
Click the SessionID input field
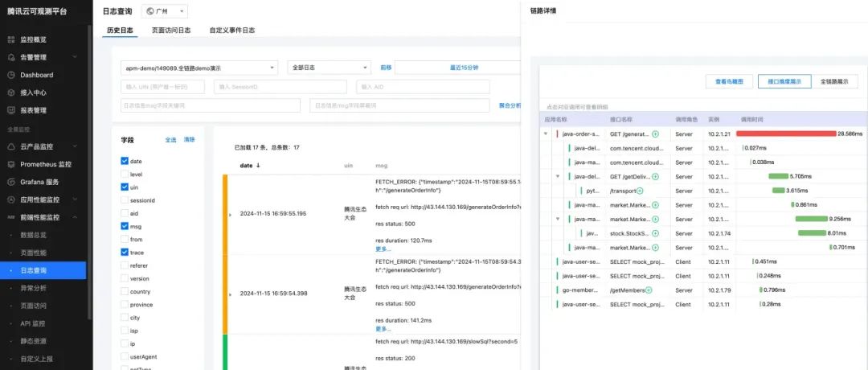point(280,87)
